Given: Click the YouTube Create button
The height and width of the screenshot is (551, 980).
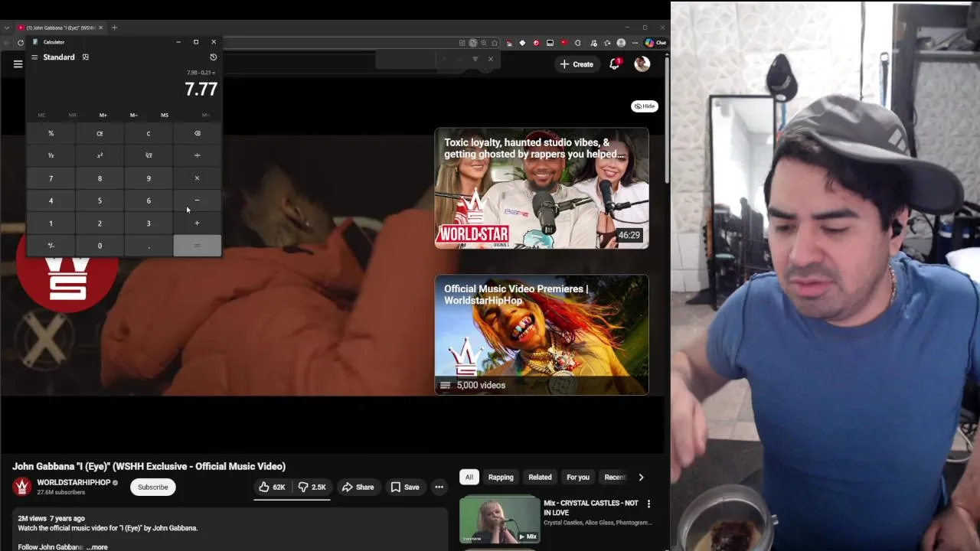Looking at the screenshot, I should click(577, 64).
